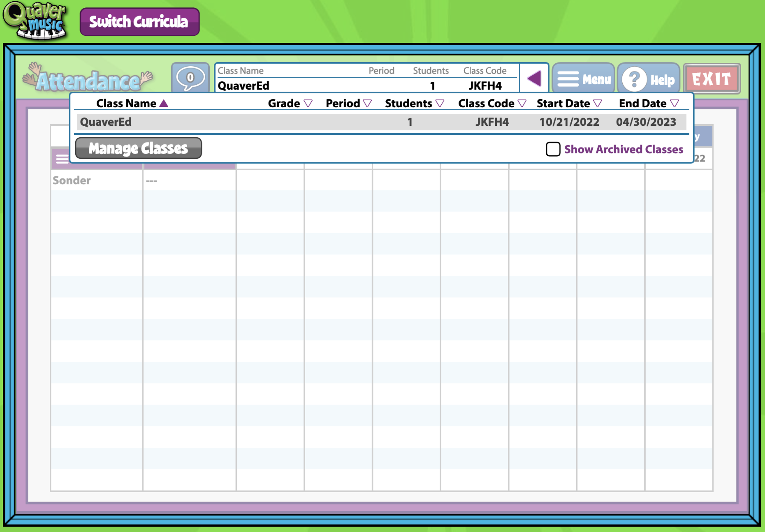Click end date 04/30/2023
The height and width of the screenshot is (532, 765).
[x=646, y=122]
